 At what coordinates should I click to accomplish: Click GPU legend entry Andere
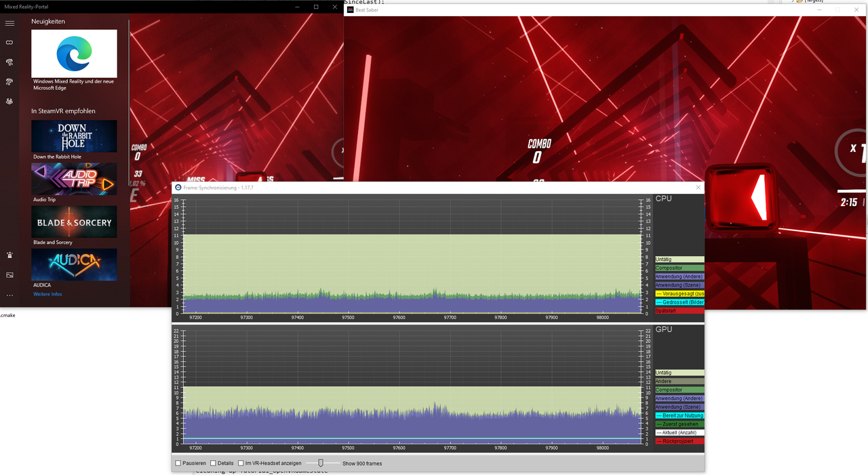(679, 381)
